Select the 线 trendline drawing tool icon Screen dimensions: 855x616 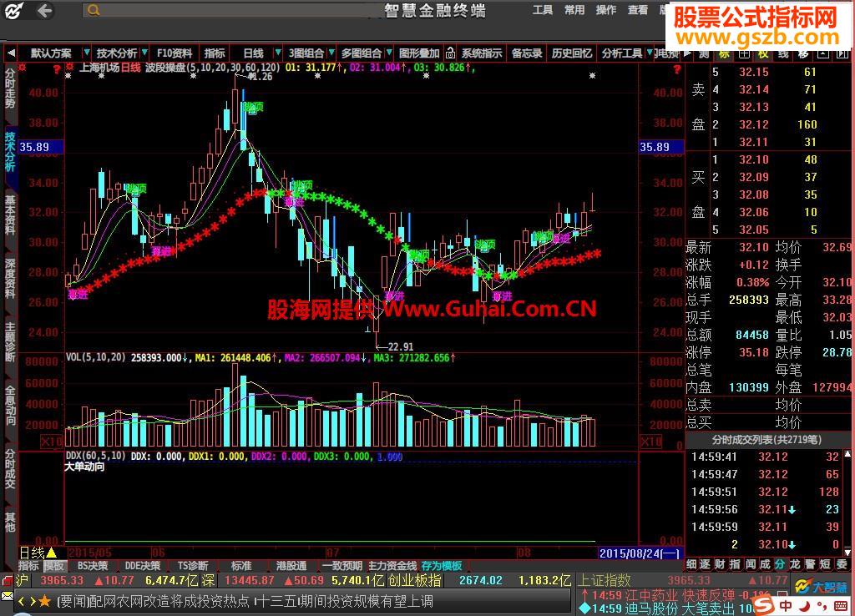pos(783,53)
